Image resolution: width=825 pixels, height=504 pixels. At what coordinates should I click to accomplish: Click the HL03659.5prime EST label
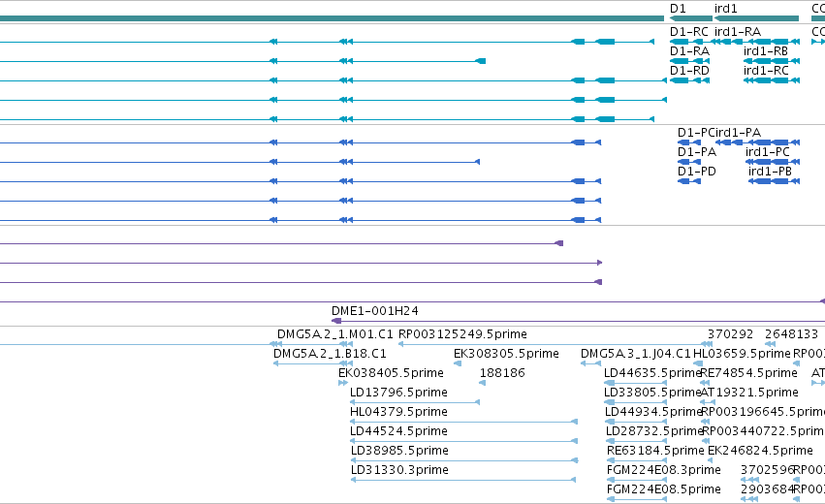click(742, 354)
